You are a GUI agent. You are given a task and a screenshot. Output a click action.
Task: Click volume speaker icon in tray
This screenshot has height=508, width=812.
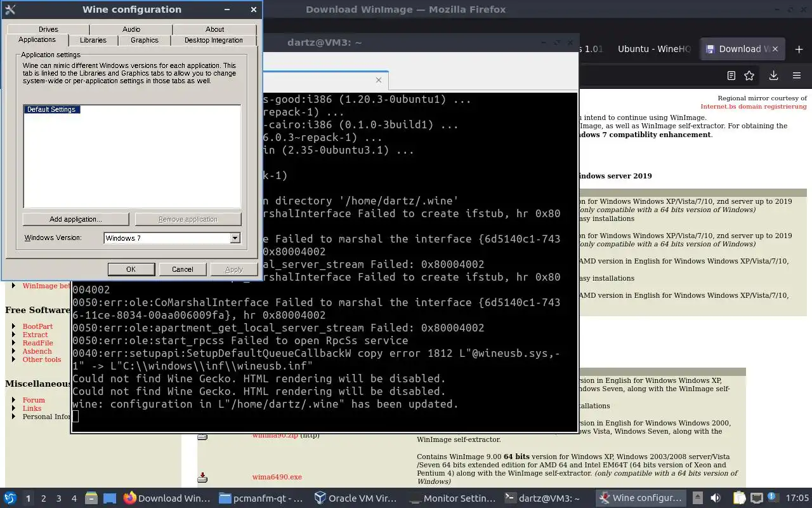pyautogui.click(x=716, y=498)
